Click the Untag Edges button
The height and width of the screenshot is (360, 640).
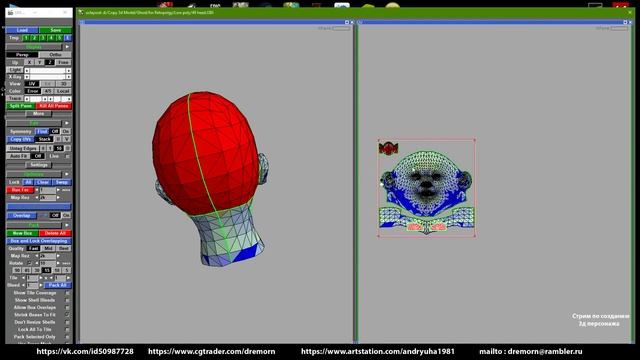click(x=23, y=149)
